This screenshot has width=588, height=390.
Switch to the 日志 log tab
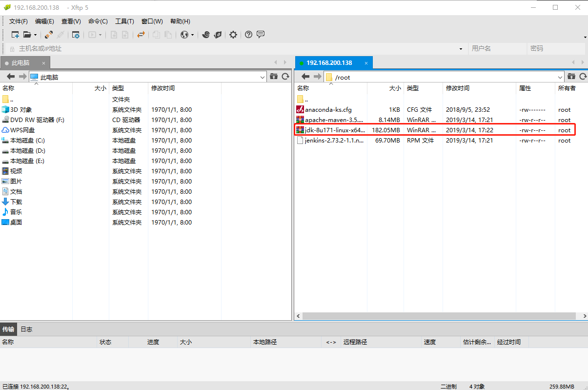point(26,329)
